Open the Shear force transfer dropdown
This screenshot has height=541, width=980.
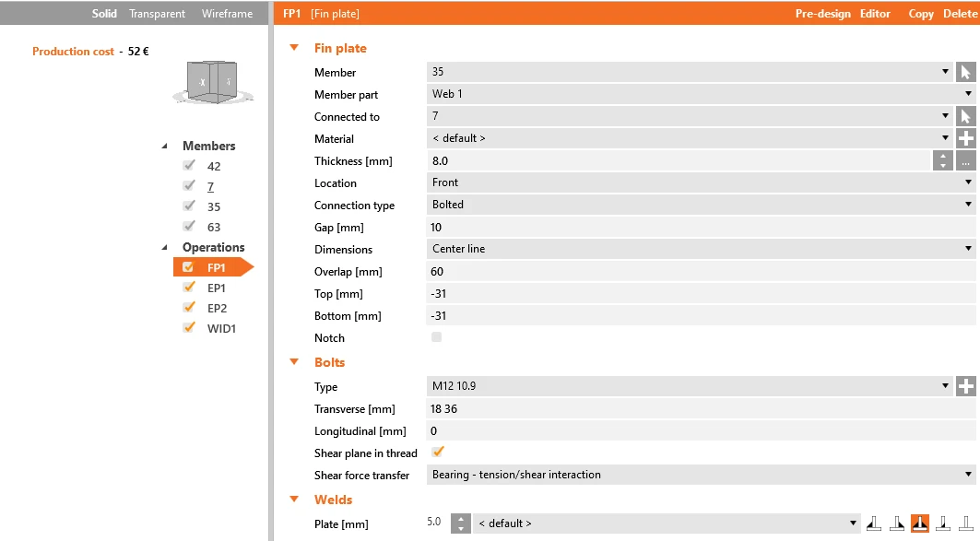coord(702,475)
